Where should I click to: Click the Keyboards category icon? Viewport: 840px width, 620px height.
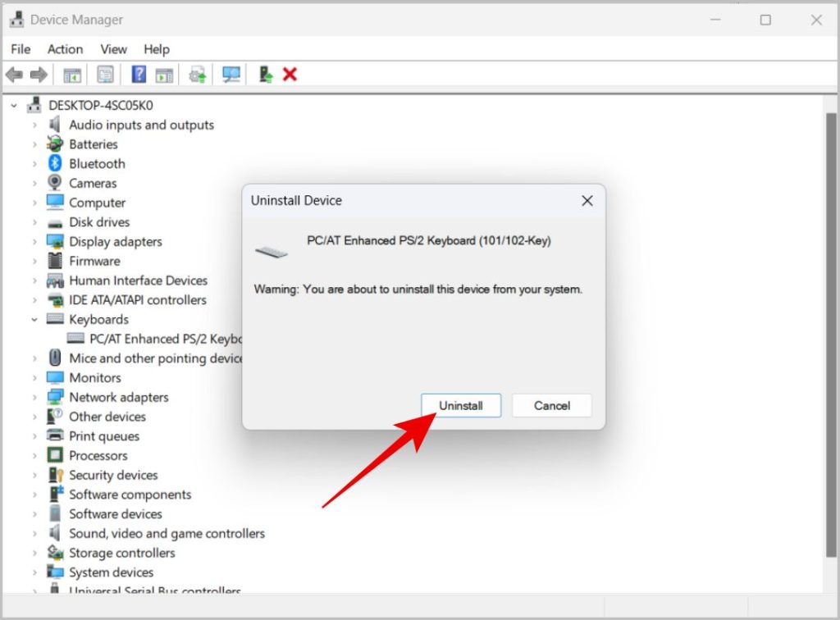[55, 319]
